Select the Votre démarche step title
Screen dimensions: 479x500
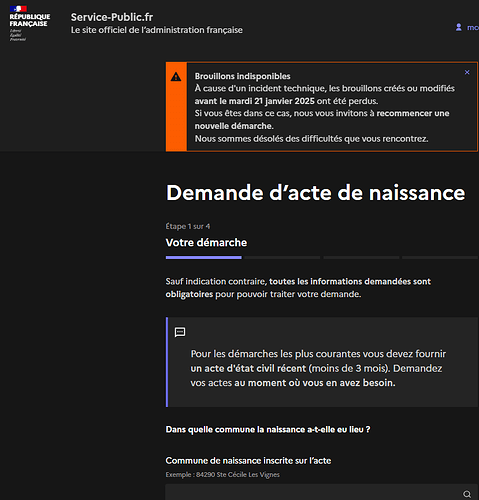(x=206, y=242)
